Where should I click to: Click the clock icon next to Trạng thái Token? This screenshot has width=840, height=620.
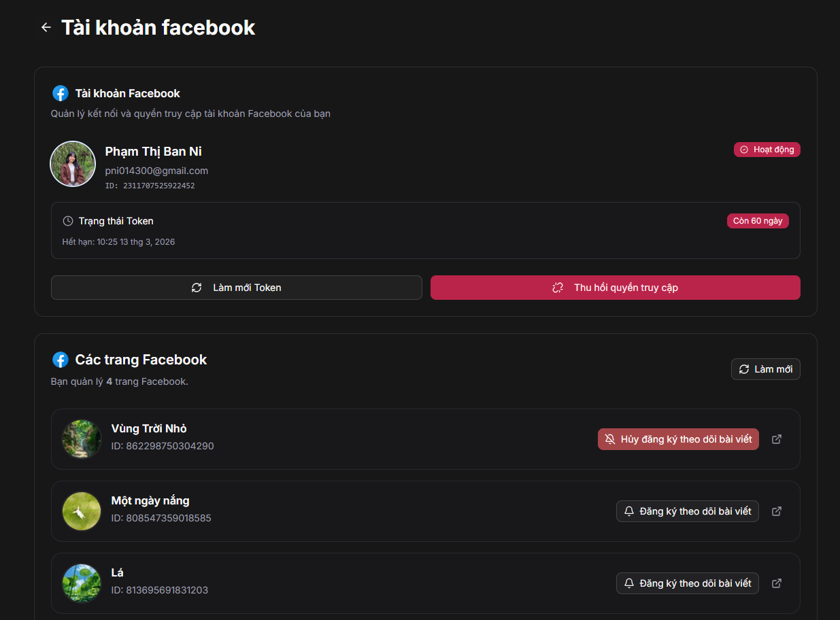pos(68,221)
